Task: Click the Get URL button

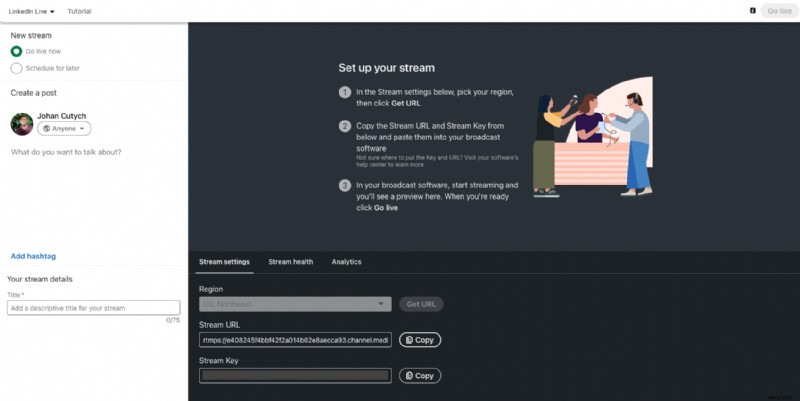Action: pyautogui.click(x=421, y=304)
